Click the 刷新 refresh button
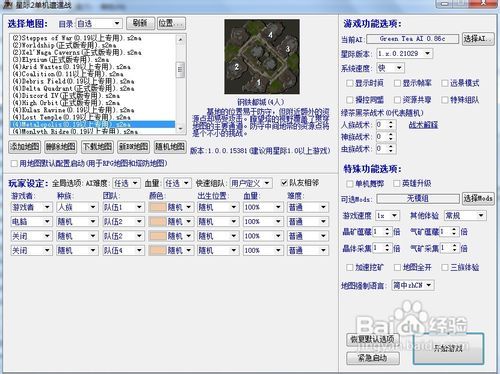Screen dimensions: 500x374 [140, 23]
